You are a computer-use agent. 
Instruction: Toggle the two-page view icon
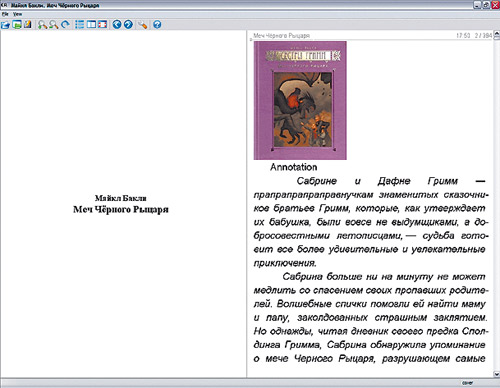click(91, 25)
